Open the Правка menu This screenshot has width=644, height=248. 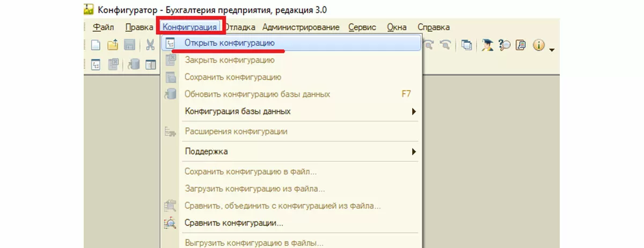click(x=139, y=27)
